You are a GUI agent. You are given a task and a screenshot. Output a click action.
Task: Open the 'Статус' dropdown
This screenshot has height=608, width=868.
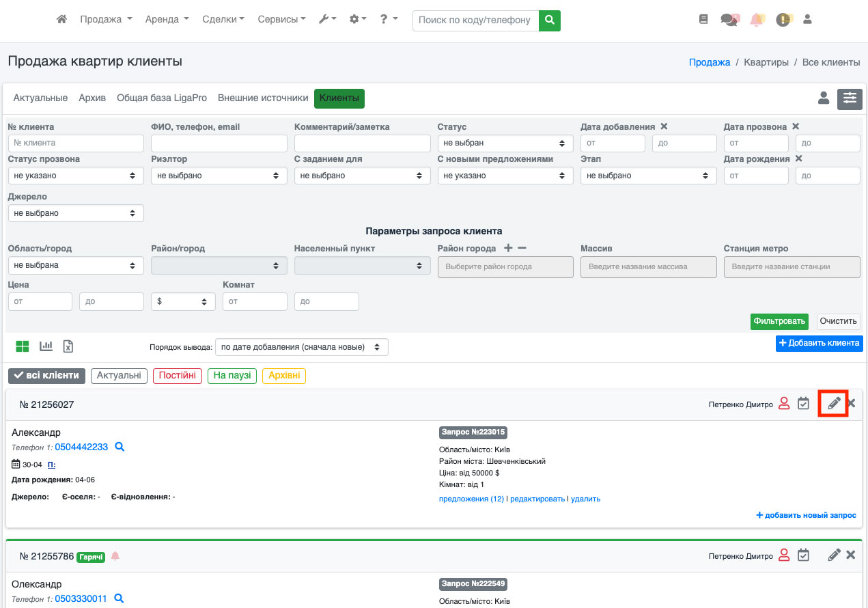(505, 143)
